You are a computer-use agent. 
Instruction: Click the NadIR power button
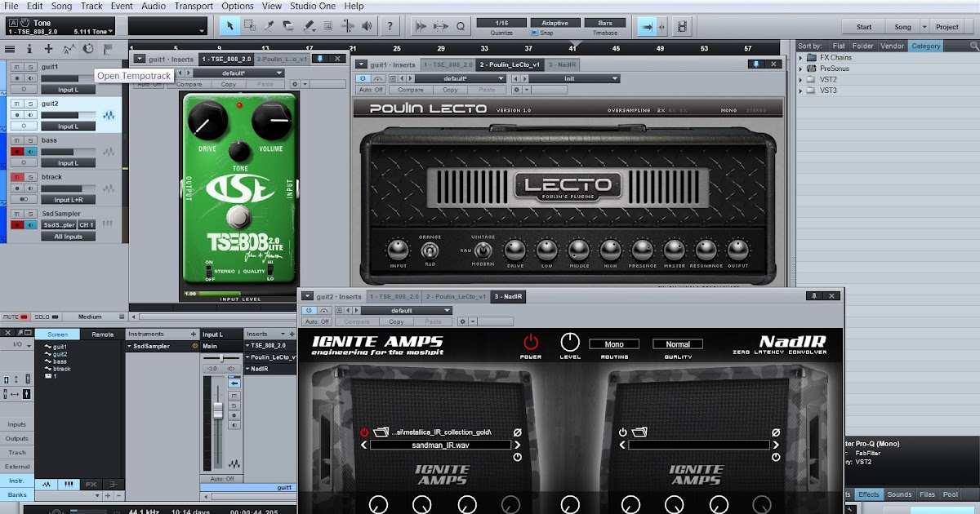(x=531, y=343)
